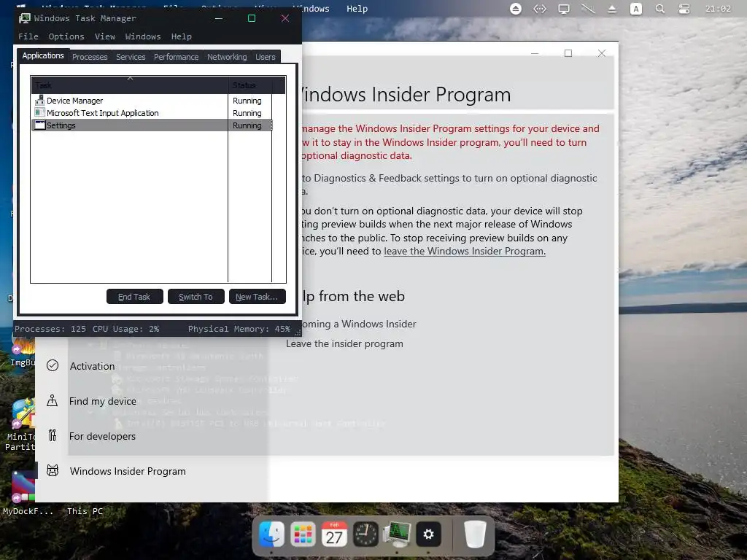Sort by the Status column header
The height and width of the screenshot is (560, 747).
click(x=250, y=85)
